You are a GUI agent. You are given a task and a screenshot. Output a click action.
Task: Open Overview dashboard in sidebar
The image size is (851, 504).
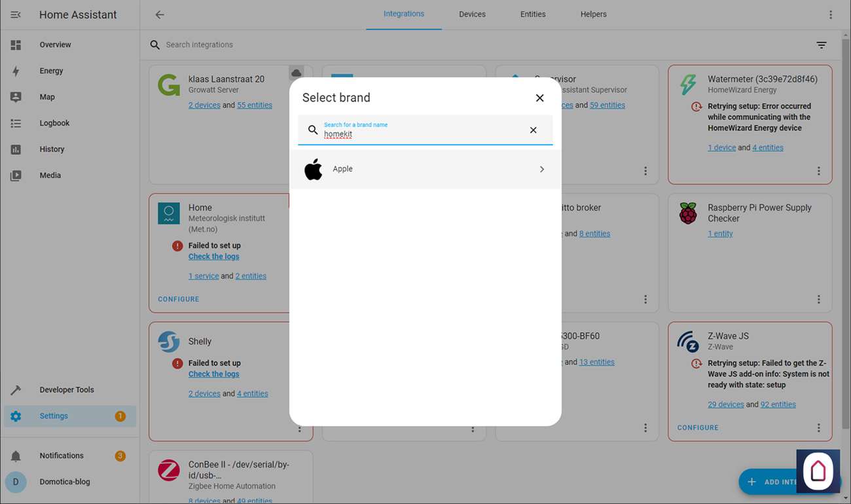[70, 45]
